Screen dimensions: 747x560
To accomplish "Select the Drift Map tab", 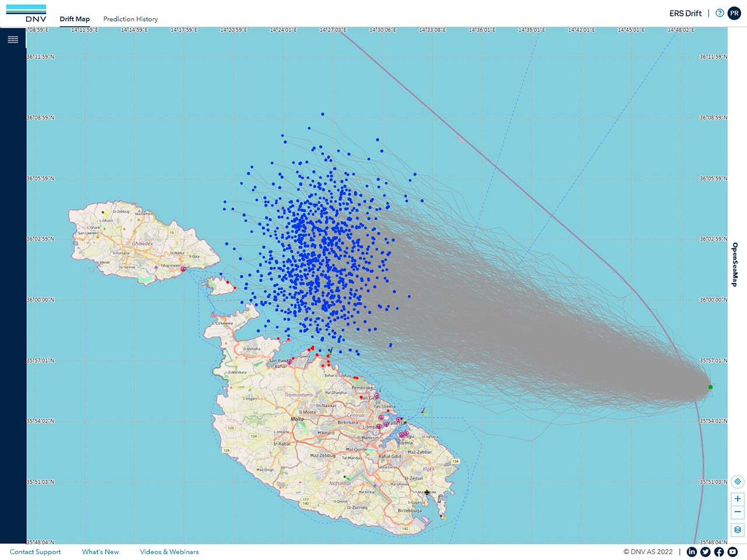I will point(75,19).
